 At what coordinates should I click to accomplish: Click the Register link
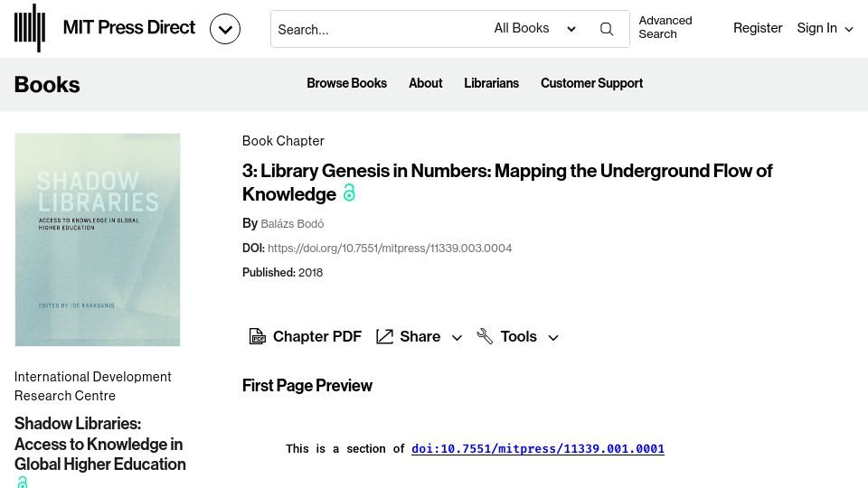tap(758, 28)
